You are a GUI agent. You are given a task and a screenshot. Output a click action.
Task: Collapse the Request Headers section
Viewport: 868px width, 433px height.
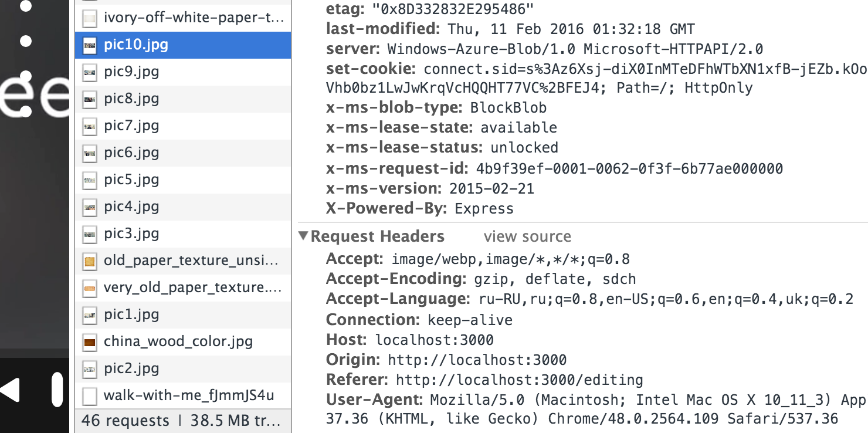click(303, 236)
